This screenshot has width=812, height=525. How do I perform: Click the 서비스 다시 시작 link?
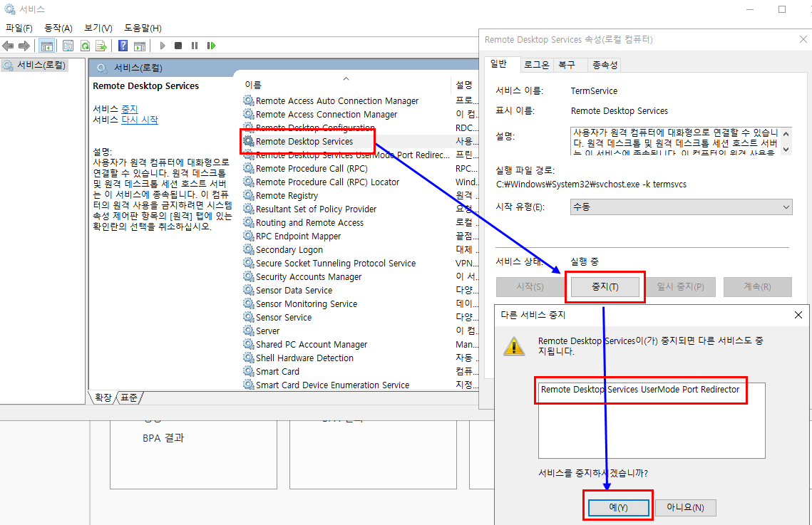[x=139, y=120]
